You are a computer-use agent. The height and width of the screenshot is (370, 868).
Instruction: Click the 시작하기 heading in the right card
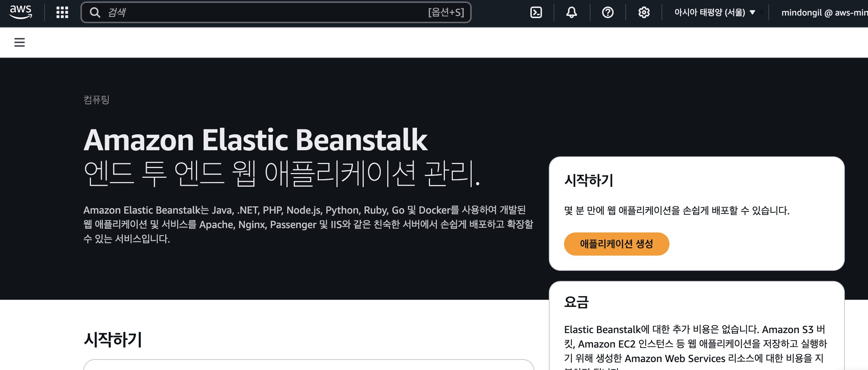click(589, 180)
